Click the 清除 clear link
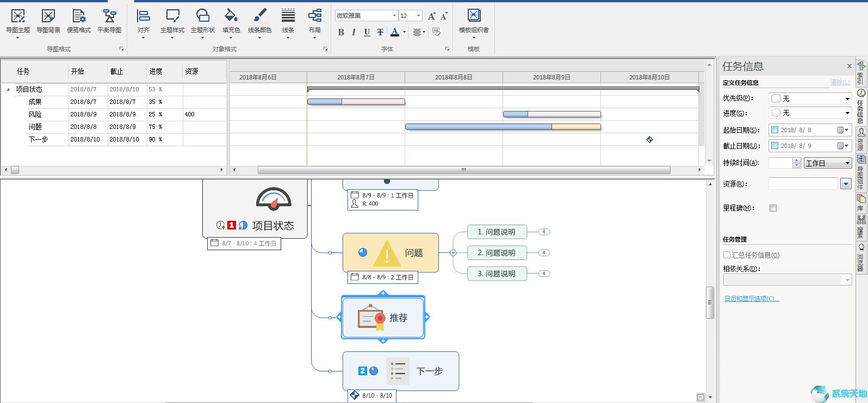Viewport: 868px width, 403px height. pyautogui.click(x=840, y=82)
